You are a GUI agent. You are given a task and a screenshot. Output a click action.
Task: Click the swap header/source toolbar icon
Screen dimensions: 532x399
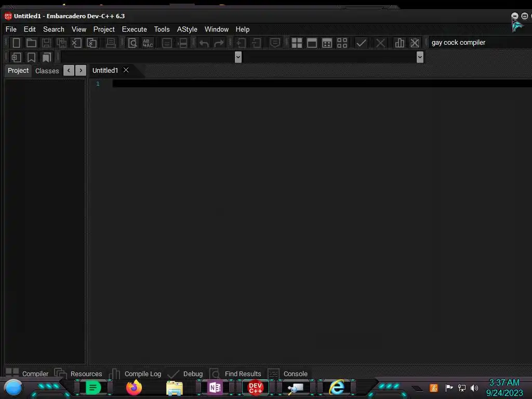(x=183, y=43)
